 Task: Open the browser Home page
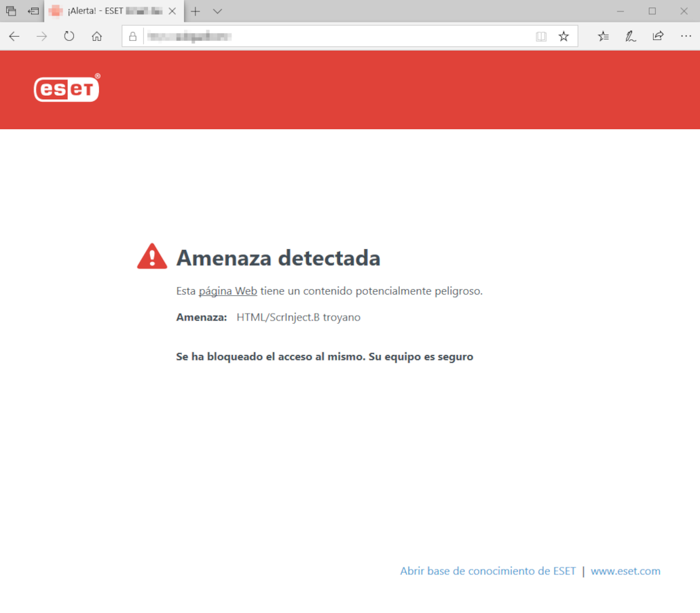click(x=96, y=36)
